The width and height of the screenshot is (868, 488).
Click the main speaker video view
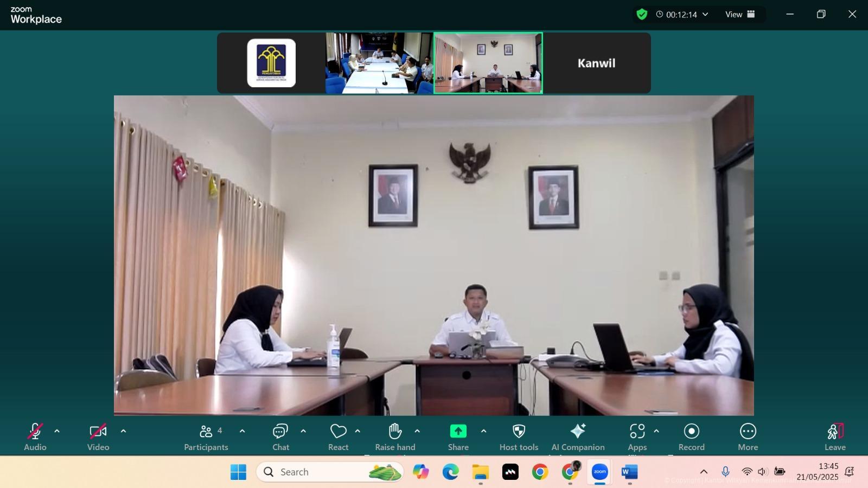[434, 255]
